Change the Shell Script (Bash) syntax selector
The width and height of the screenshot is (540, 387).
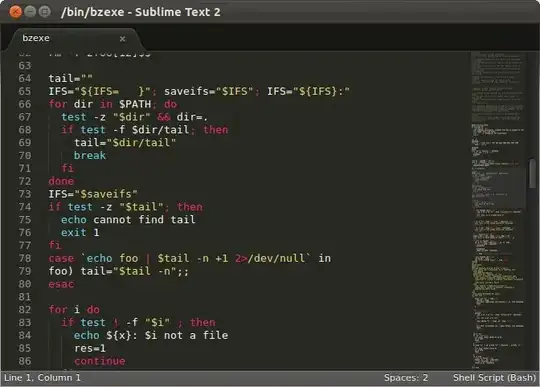coord(494,378)
